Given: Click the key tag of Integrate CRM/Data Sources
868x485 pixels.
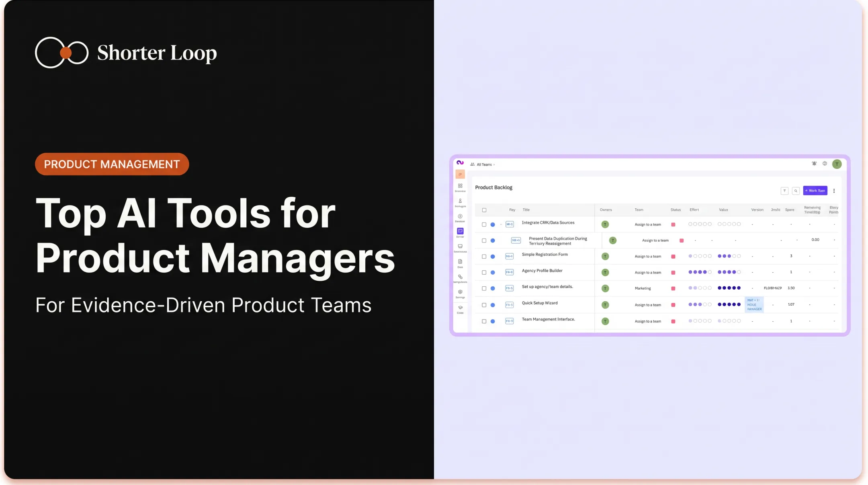Looking at the screenshot, I should [x=510, y=224].
